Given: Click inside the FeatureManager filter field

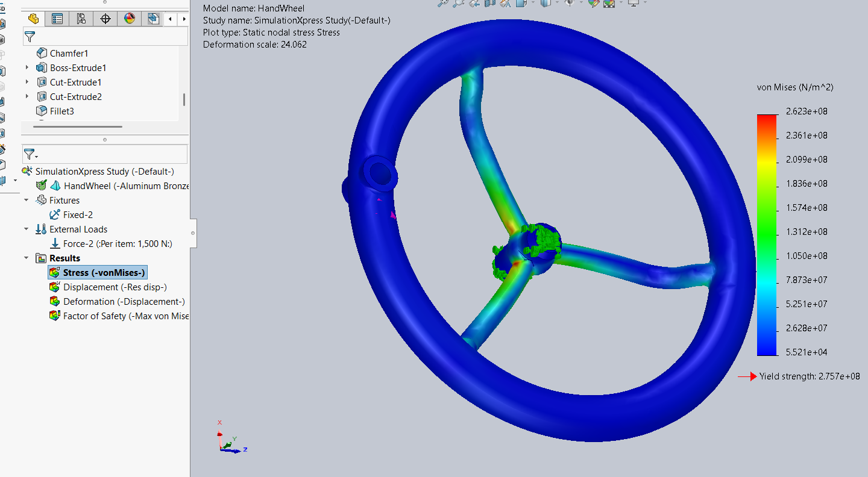Looking at the screenshot, I should (x=105, y=37).
